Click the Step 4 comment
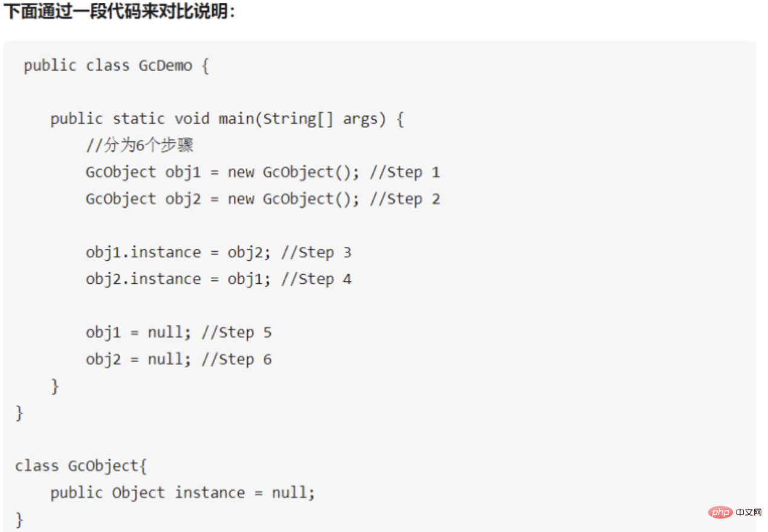768x532 pixels. [x=316, y=279]
